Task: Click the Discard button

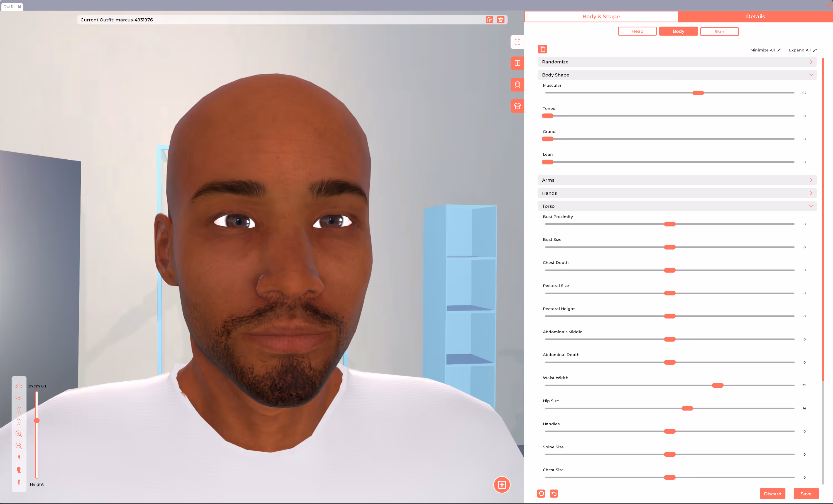Action: (x=773, y=493)
